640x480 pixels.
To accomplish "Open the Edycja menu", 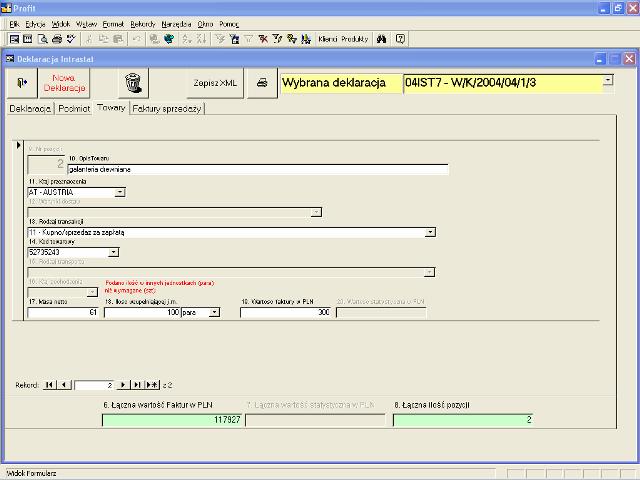I will click(x=35, y=24).
